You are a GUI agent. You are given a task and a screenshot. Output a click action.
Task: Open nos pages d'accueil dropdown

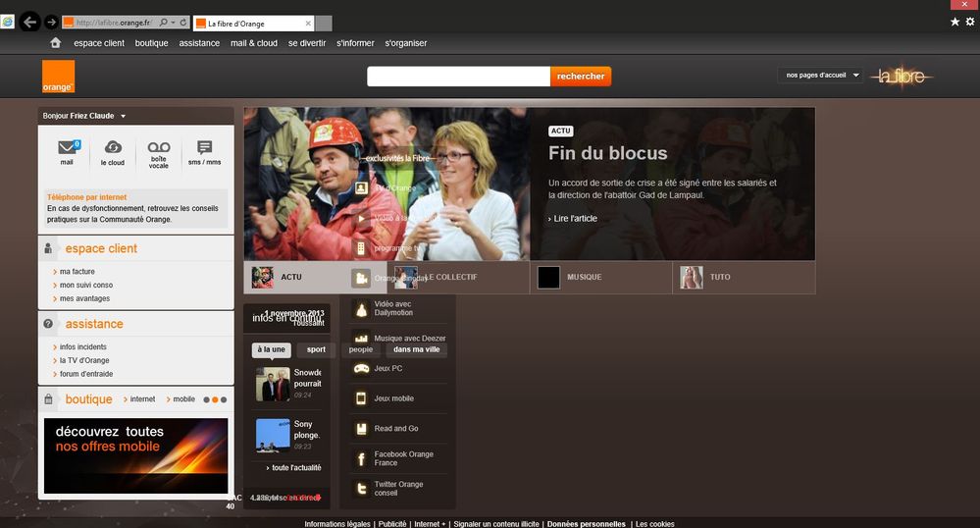point(821,75)
